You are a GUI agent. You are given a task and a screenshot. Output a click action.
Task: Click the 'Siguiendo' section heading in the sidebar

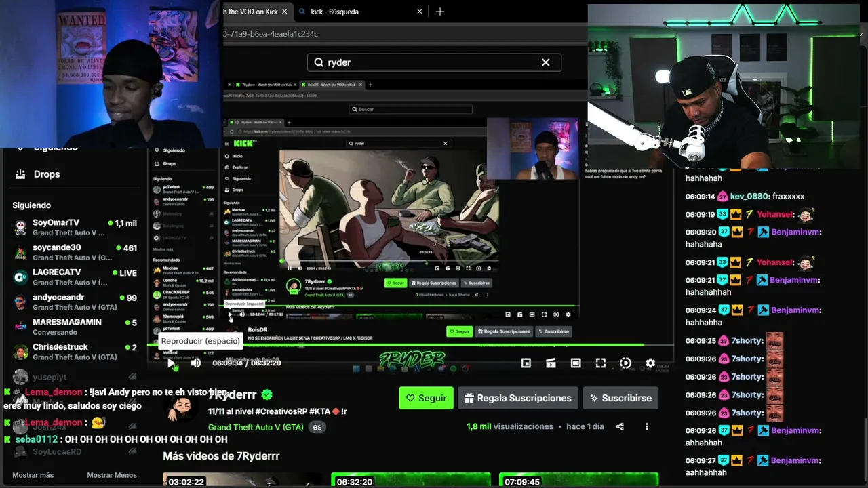[x=31, y=205]
